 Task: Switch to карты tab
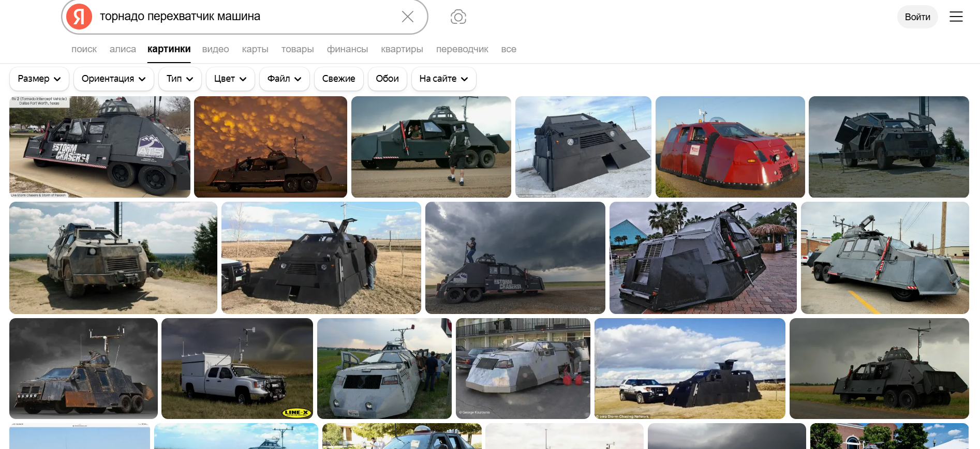click(255, 49)
